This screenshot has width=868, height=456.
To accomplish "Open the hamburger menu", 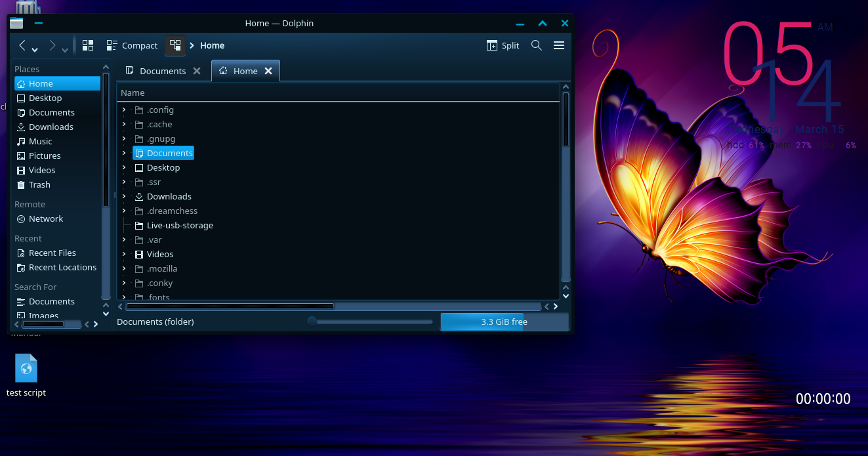I will pyautogui.click(x=559, y=45).
